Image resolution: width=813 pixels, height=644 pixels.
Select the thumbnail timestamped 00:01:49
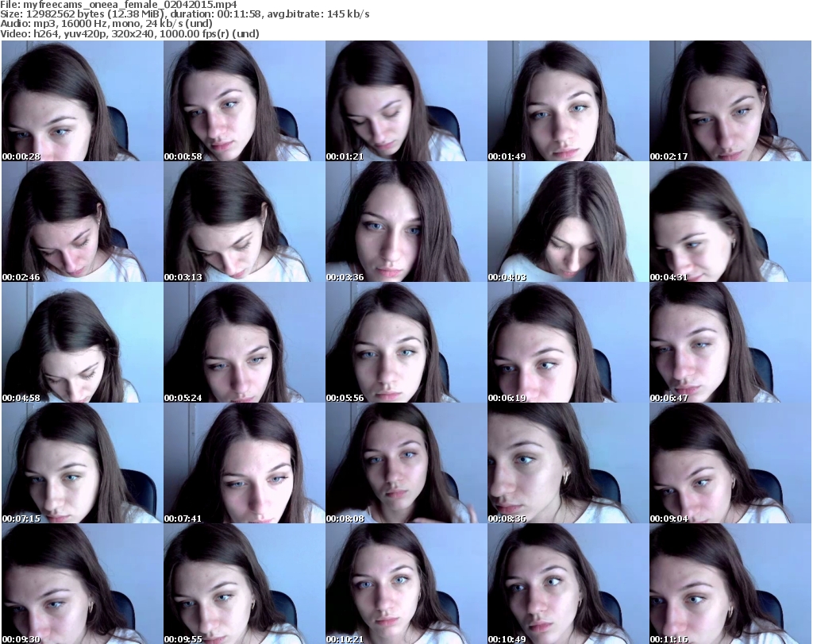coord(568,101)
